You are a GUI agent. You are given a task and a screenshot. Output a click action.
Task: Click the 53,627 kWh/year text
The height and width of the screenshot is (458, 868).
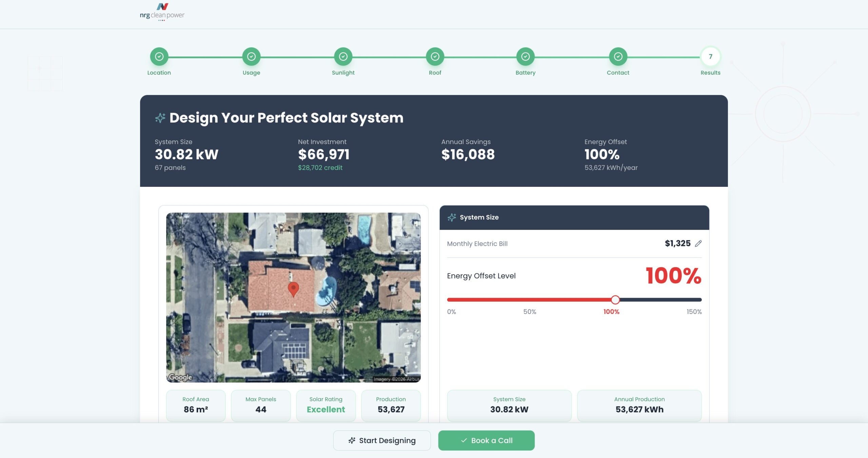pyautogui.click(x=611, y=167)
